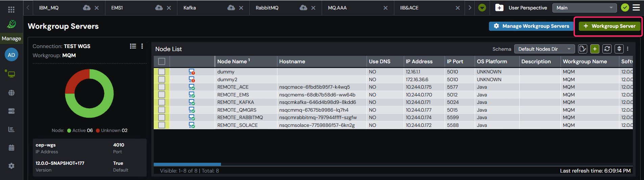Click Manage Workgroup Servers button
644x180 pixels.
[531, 26]
